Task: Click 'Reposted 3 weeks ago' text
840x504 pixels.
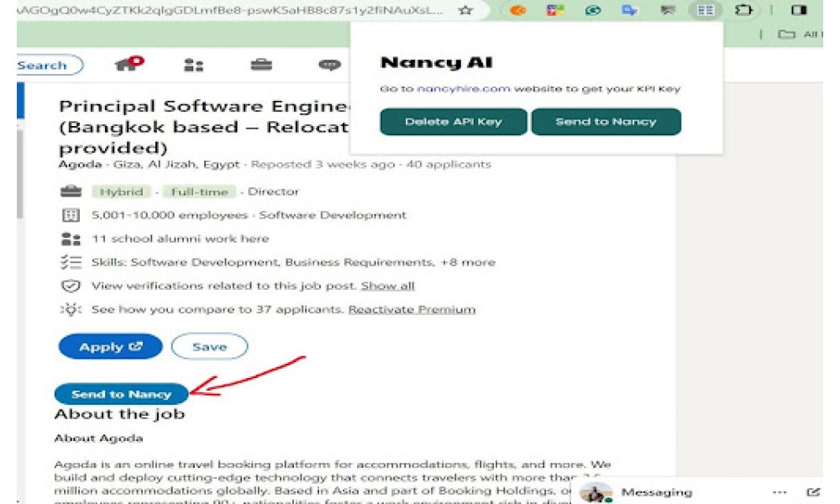Action: [x=323, y=164]
